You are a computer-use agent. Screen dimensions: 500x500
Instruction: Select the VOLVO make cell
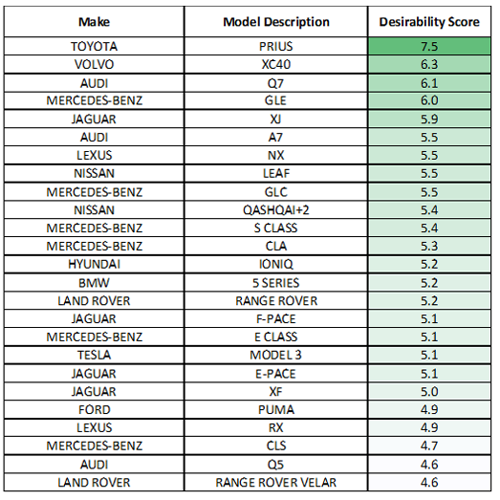pyautogui.click(x=94, y=64)
